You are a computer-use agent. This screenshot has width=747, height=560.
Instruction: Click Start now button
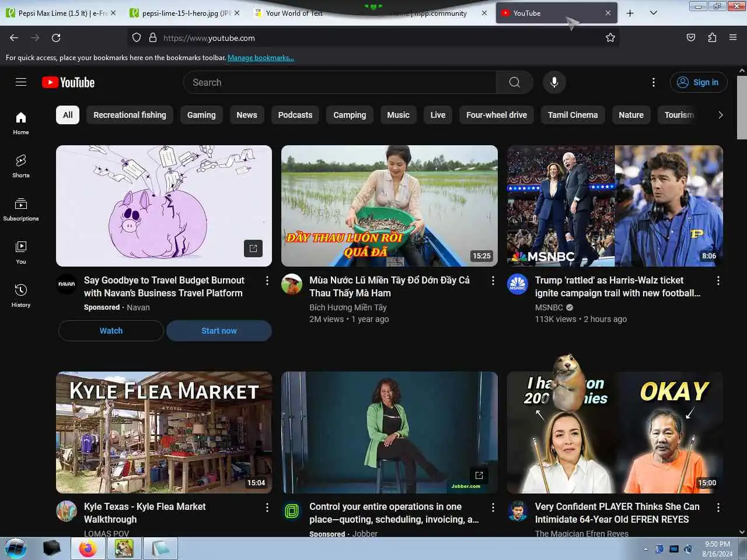(219, 331)
